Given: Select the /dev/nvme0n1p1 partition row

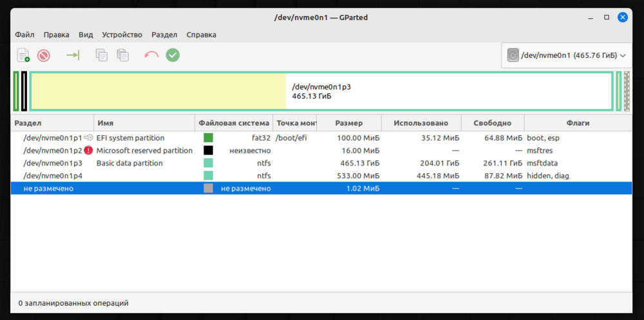Looking at the screenshot, I should (321, 138).
